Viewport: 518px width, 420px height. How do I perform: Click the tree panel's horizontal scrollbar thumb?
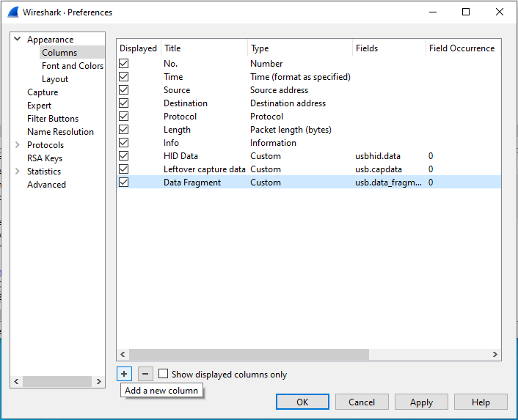pyautogui.click(x=56, y=381)
